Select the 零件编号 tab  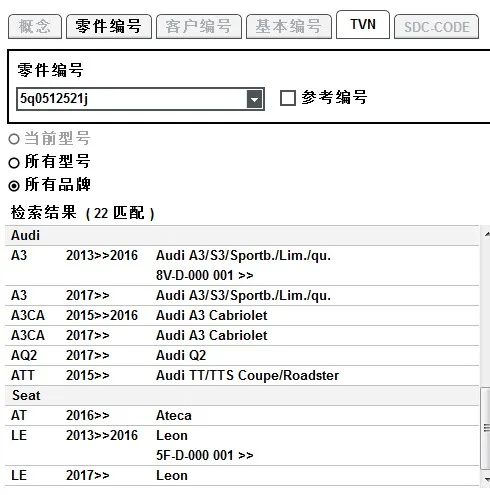click(109, 27)
